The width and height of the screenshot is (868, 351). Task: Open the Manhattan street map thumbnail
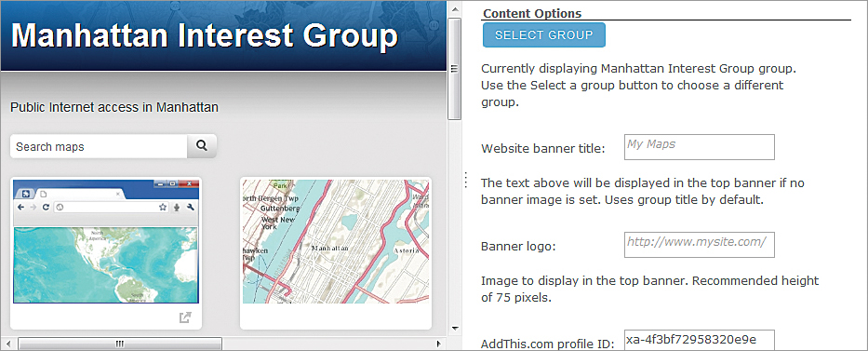pyautogui.click(x=336, y=241)
